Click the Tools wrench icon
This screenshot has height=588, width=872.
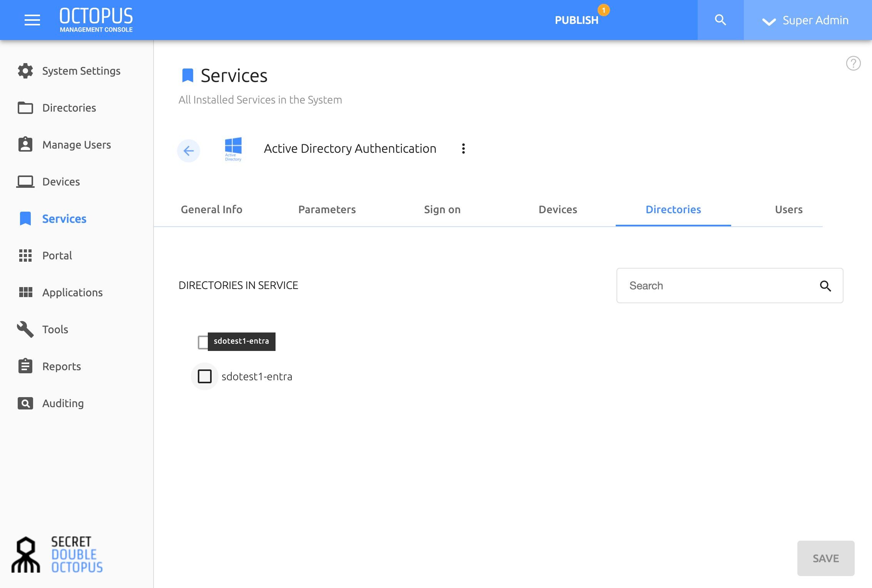(x=25, y=329)
